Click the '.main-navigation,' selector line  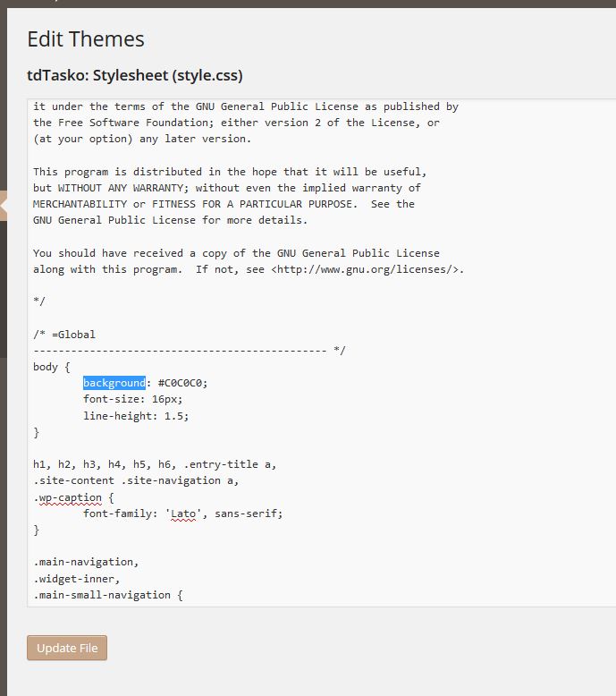(x=86, y=562)
